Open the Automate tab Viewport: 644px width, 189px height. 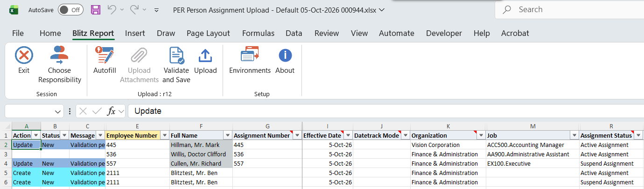pos(397,33)
